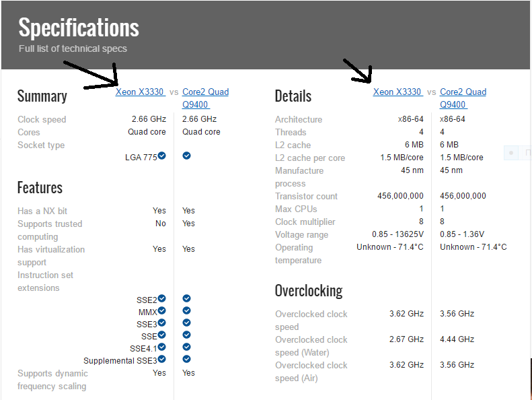Click the 'LGA 775' socket value
Screen dimensions: 532x400
point(141,158)
